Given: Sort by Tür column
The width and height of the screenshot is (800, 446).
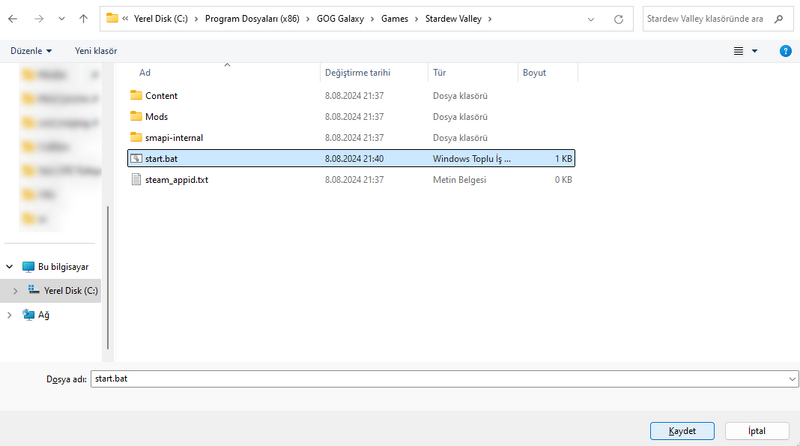Looking at the screenshot, I should (x=439, y=73).
